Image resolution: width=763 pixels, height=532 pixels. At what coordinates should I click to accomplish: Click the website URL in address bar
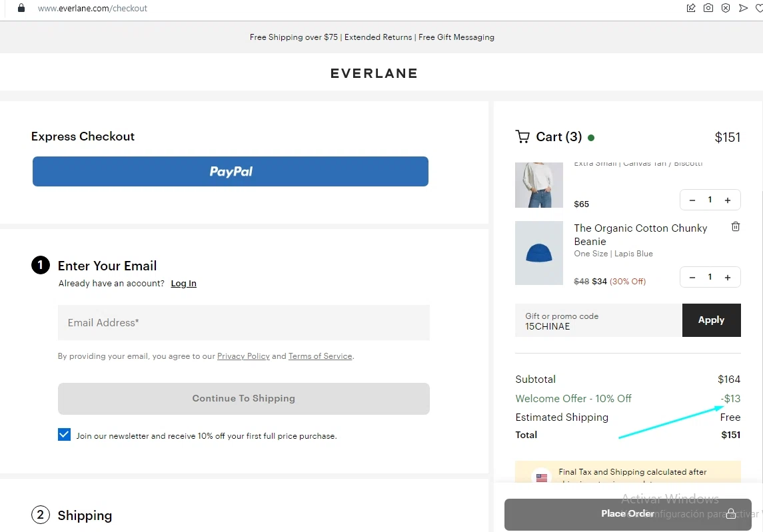tap(93, 8)
